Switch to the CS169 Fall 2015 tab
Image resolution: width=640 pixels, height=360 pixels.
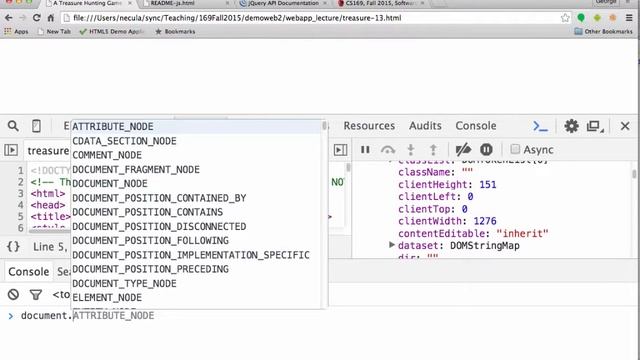[380, 4]
